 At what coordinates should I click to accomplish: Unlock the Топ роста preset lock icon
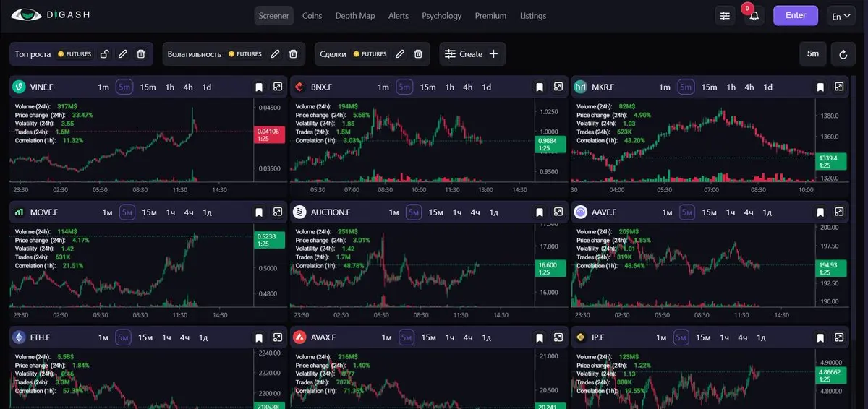[105, 54]
